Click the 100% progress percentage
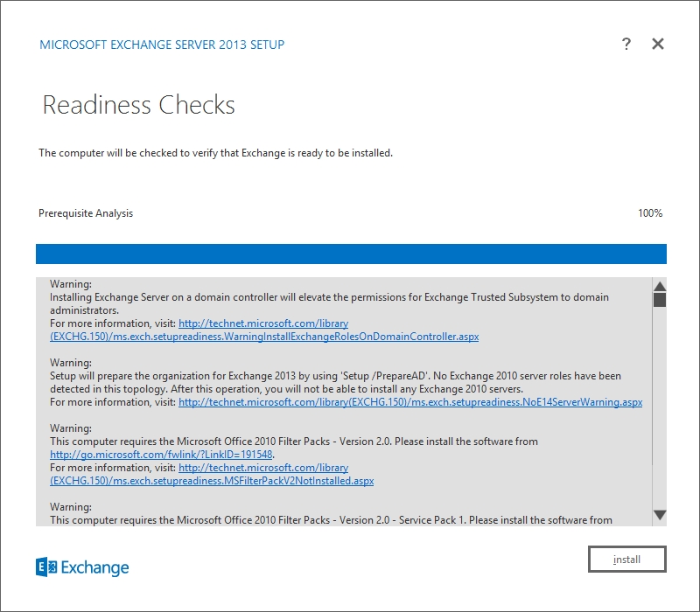The image size is (700, 612). coord(649,213)
